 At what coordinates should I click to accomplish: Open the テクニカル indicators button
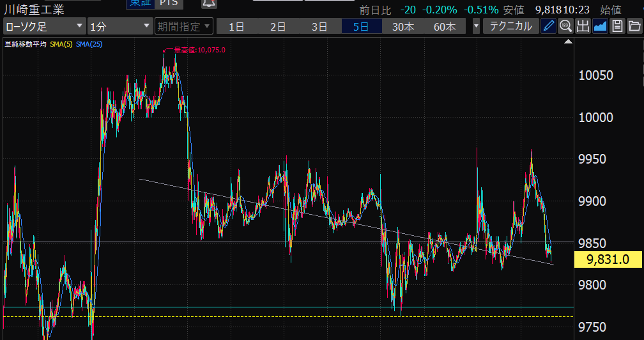[510, 26]
